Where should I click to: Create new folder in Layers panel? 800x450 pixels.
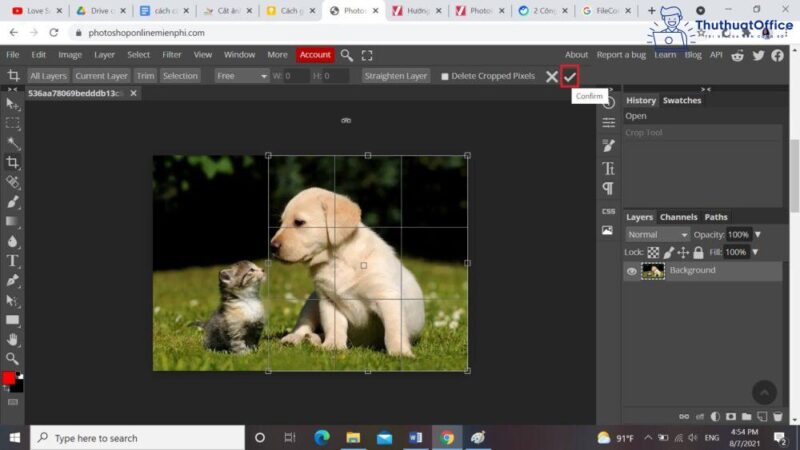tap(746, 416)
